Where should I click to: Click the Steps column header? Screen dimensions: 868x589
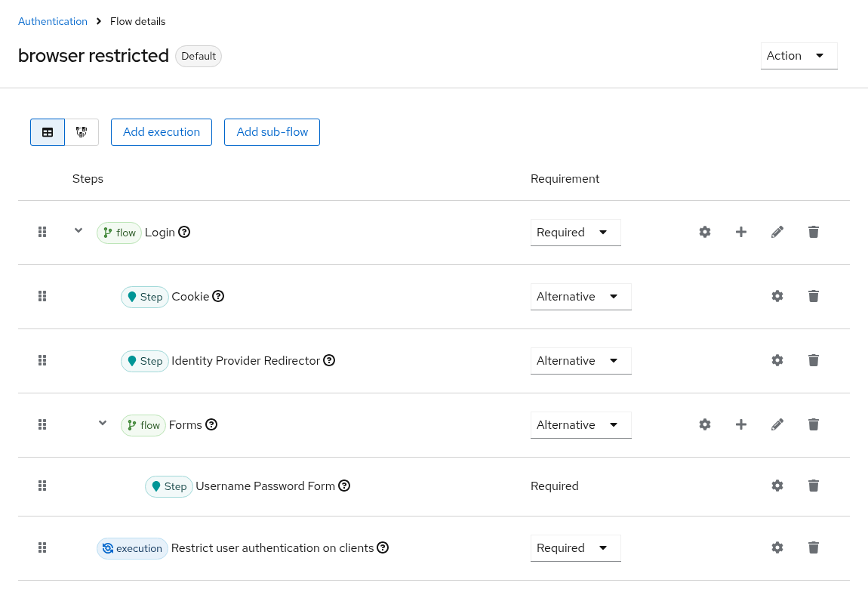(x=88, y=179)
